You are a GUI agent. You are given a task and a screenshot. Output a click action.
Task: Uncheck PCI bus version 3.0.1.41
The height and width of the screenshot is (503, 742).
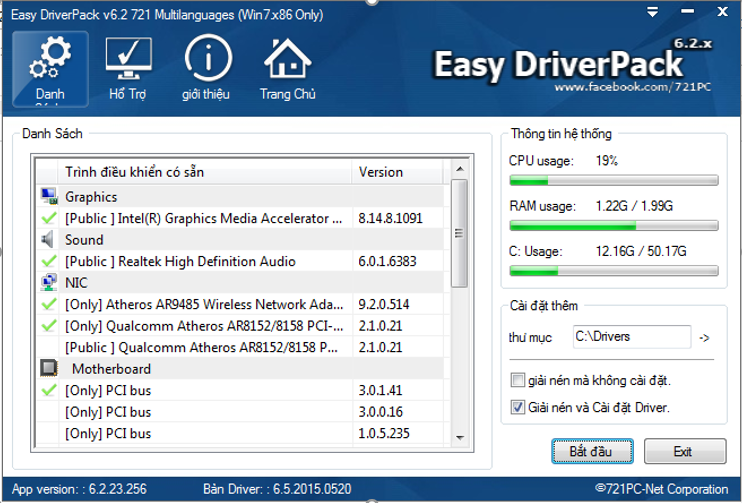(49, 390)
